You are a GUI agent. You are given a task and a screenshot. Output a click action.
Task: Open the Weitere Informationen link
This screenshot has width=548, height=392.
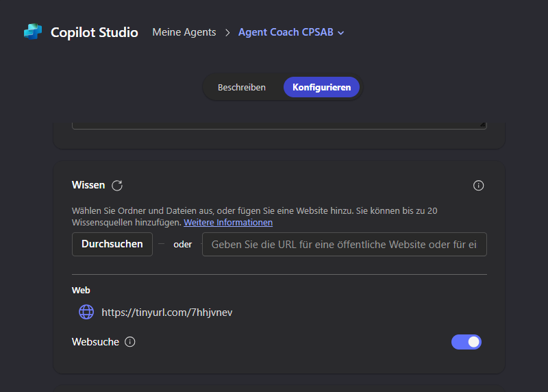228,223
